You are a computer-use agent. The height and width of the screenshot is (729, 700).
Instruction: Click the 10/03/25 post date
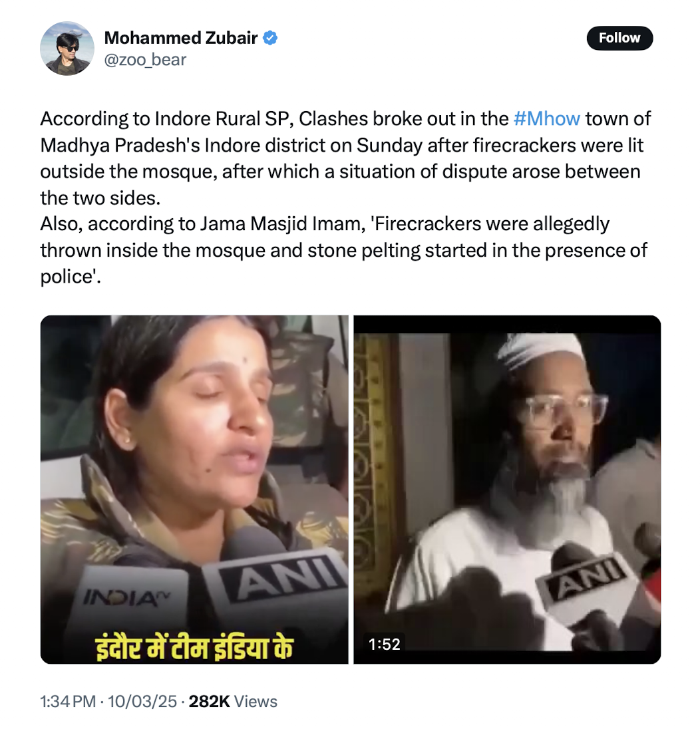[144, 701]
